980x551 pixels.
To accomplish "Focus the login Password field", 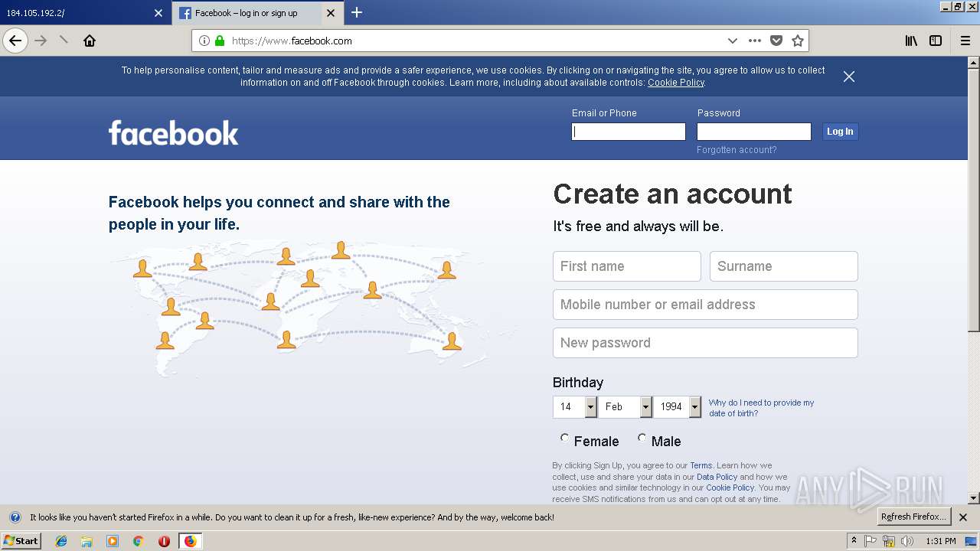I will (754, 132).
